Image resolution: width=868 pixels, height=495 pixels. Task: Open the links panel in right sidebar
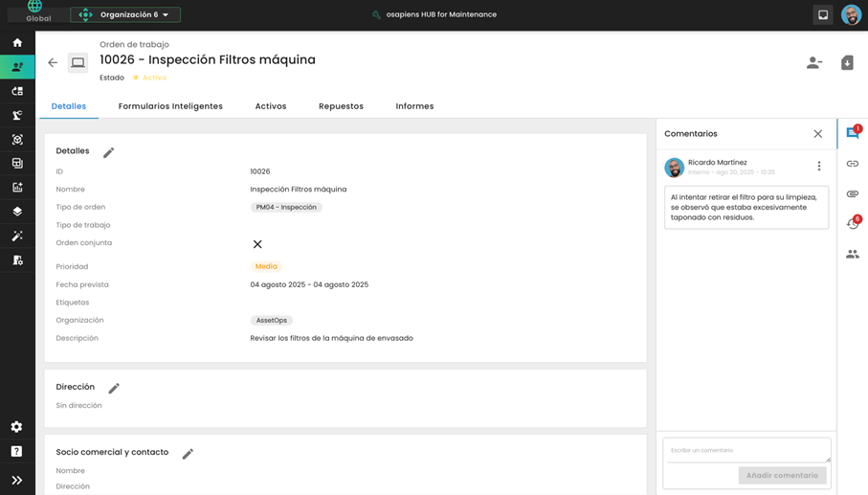[x=852, y=164]
